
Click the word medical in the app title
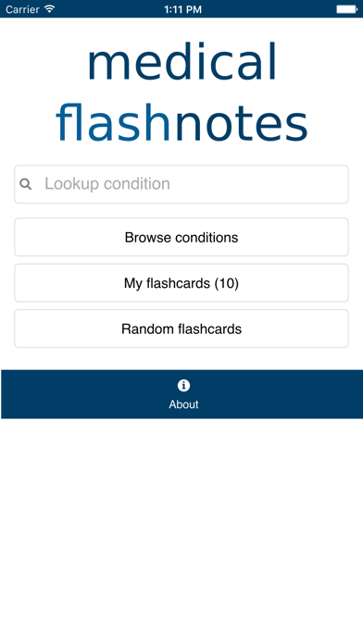click(x=182, y=61)
